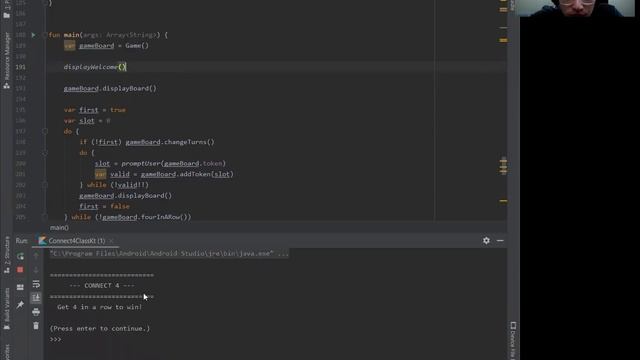Open the Structure side panel
The image size is (640, 360).
pyautogui.click(x=7, y=255)
